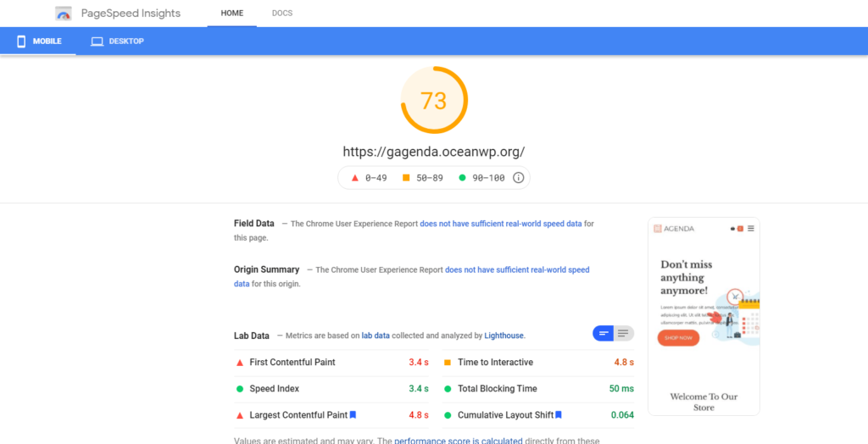Screen dimensions: 868x444
Task: Select the Speed Index metric label
Action: 274,389
